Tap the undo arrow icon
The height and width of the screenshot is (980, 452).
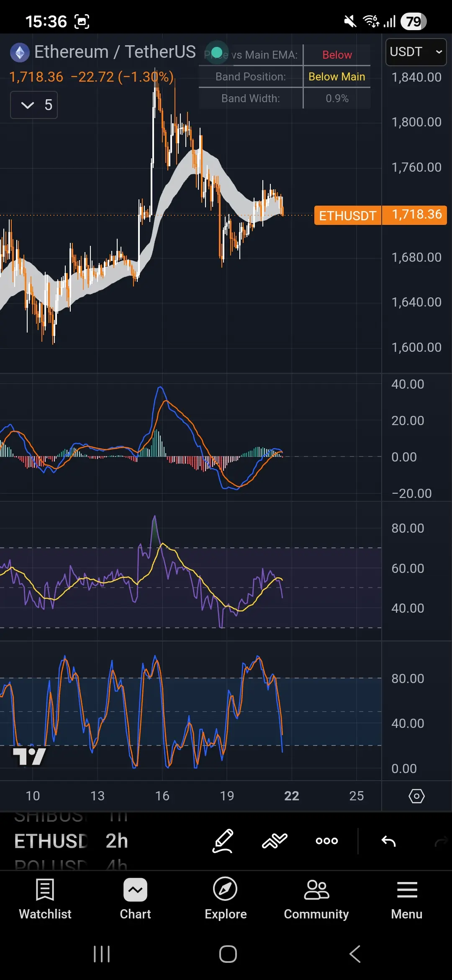389,841
